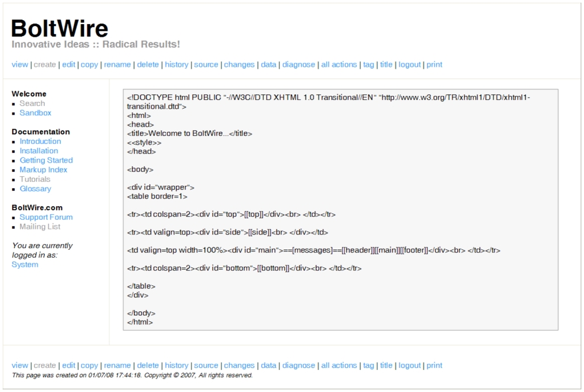Open title from the footer action bar
Image resolution: width=584 pixels, height=392 pixels.
point(386,365)
